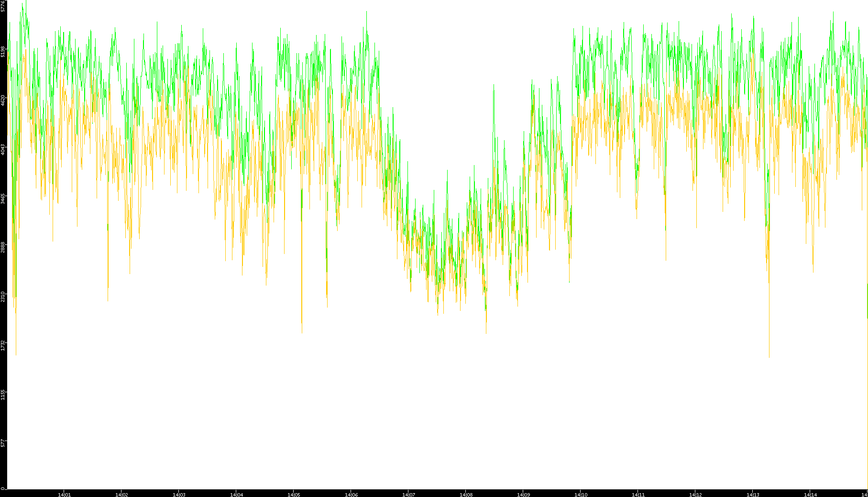Click the 3465 vertical axis label
Viewport: 868px width, 497px height.
pos(3,199)
